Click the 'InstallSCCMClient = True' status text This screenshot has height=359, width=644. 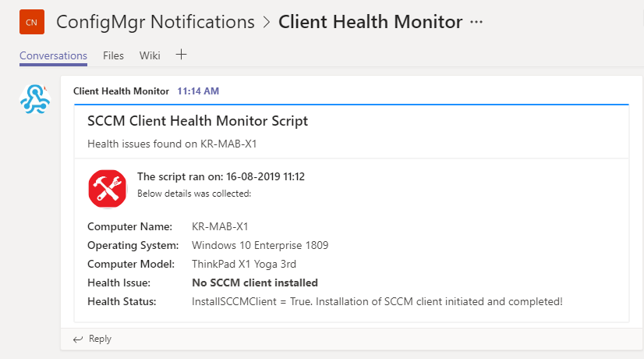click(377, 301)
